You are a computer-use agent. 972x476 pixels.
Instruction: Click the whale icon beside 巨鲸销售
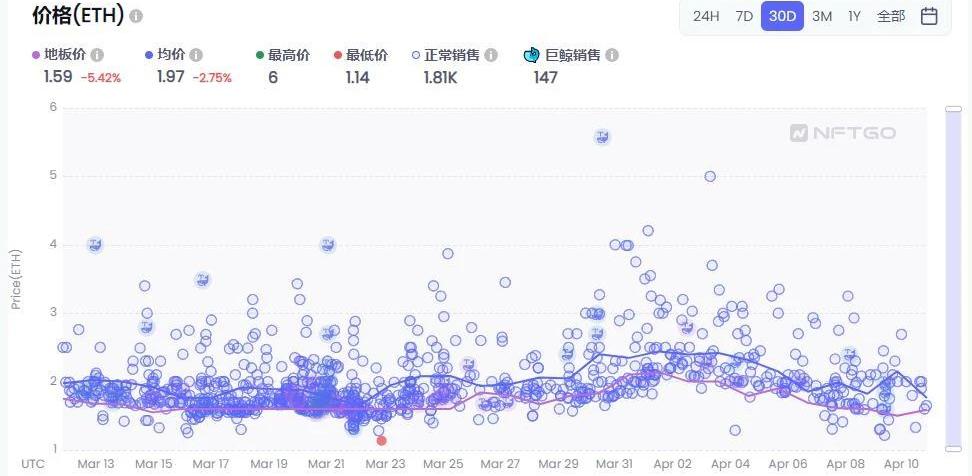click(x=532, y=56)
